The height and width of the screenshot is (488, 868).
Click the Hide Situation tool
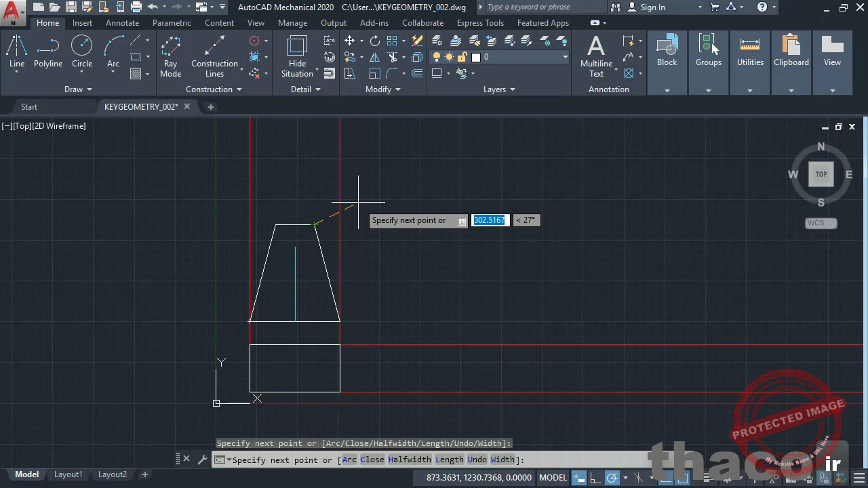(297, 57)
